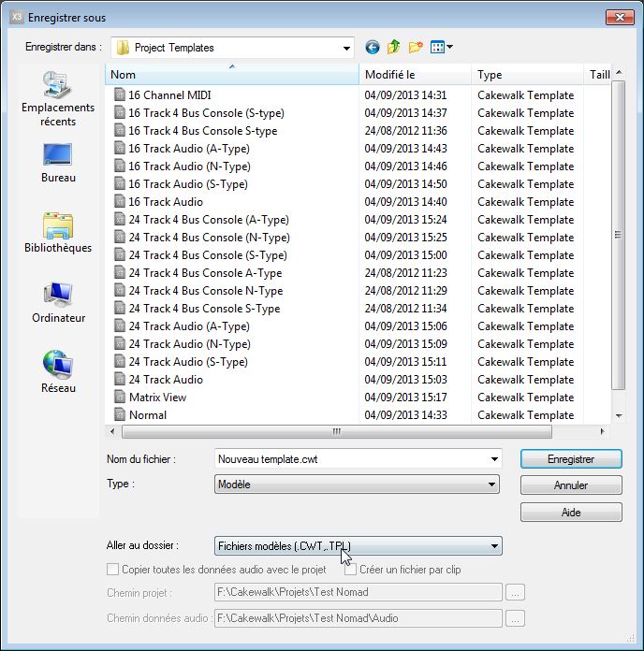Open Réseau location

[x=58, y=371]
